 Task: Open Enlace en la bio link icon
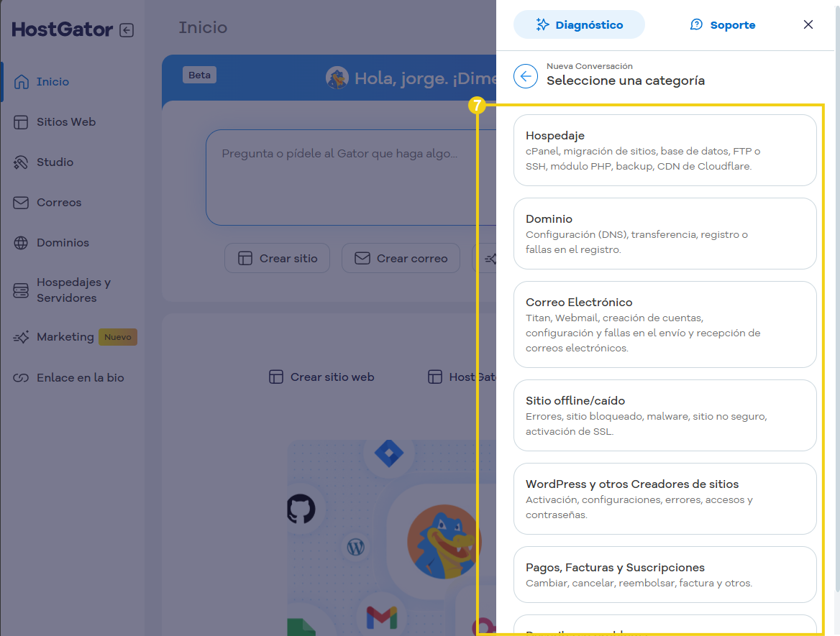pyautogui.click(x=22, y=378)
